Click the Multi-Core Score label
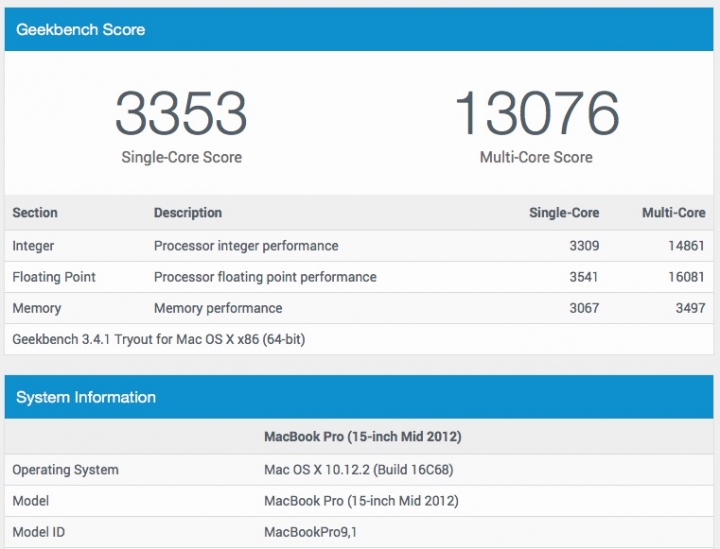The width and height of the screenshot is (720, 549). 536,157
